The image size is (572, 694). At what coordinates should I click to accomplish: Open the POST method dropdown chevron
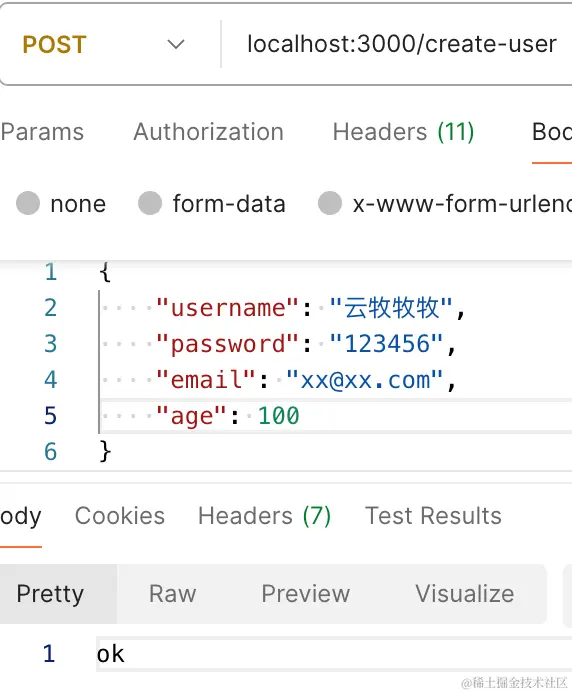coord(176,44)
